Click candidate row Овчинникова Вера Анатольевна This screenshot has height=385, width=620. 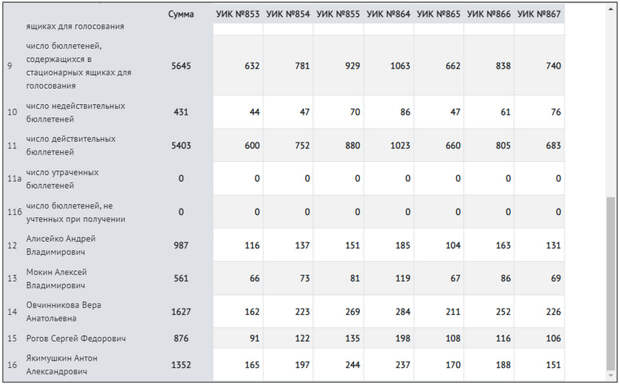pyautogui.click(x=285, y=311)
